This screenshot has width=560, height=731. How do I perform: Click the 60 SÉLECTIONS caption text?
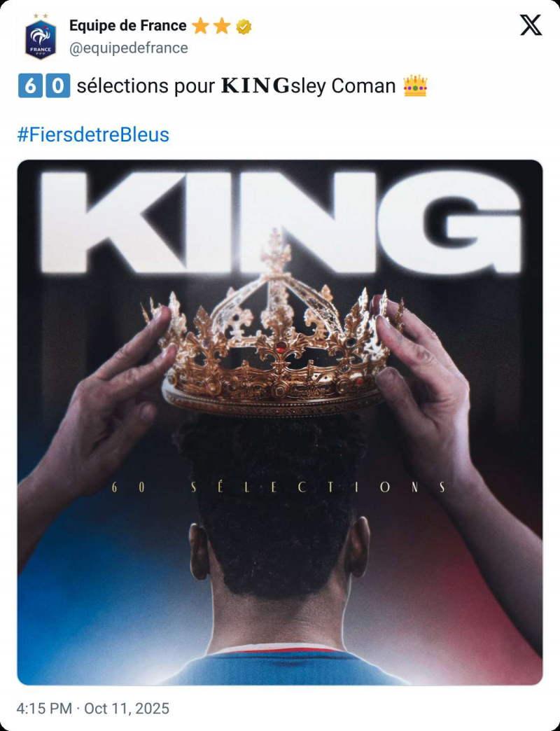pos(279,487)
